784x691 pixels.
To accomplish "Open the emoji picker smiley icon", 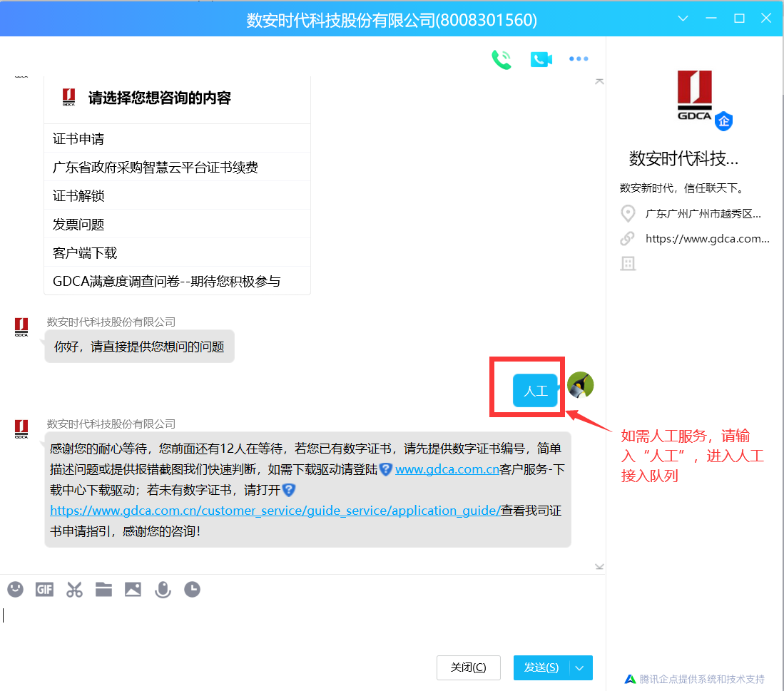I will [x=16, y=590].
